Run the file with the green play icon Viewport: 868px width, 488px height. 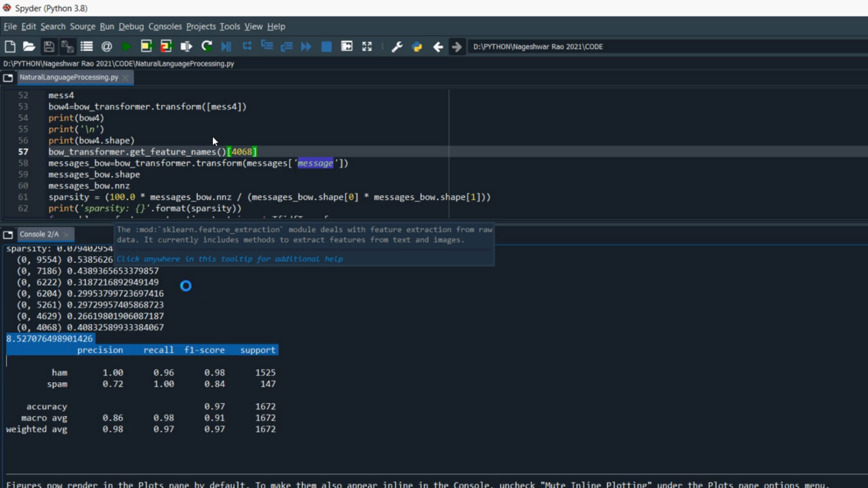coord(127,47)
